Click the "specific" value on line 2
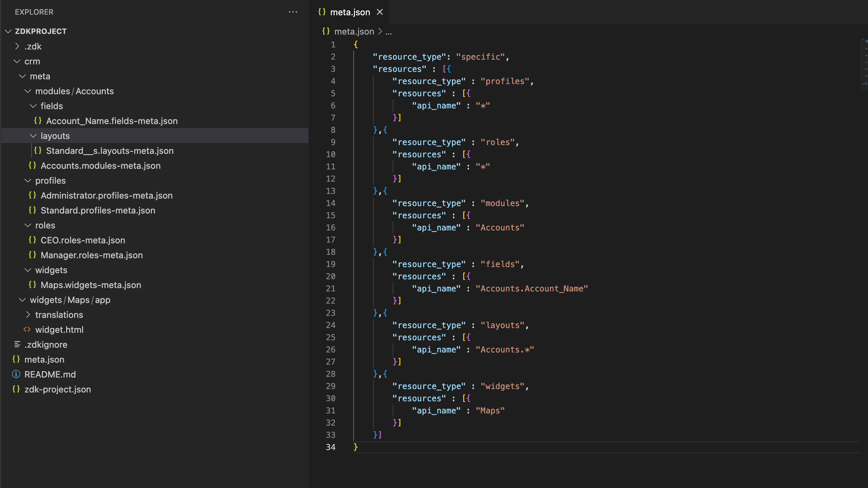This screenshot has width=868, height=488. (x=480, y=57)
